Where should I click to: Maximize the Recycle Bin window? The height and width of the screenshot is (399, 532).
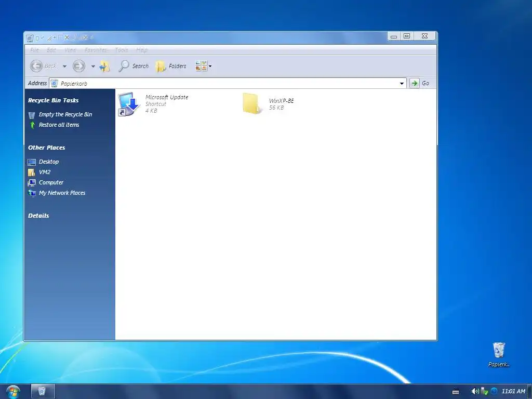[407, 36]
